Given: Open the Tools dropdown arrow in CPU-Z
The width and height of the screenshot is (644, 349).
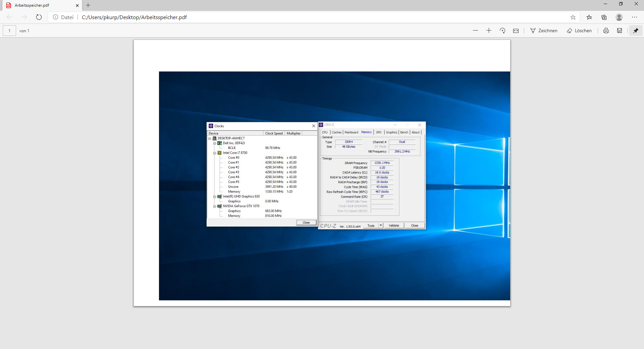Looking at the screenshot, I should (381, 226).
